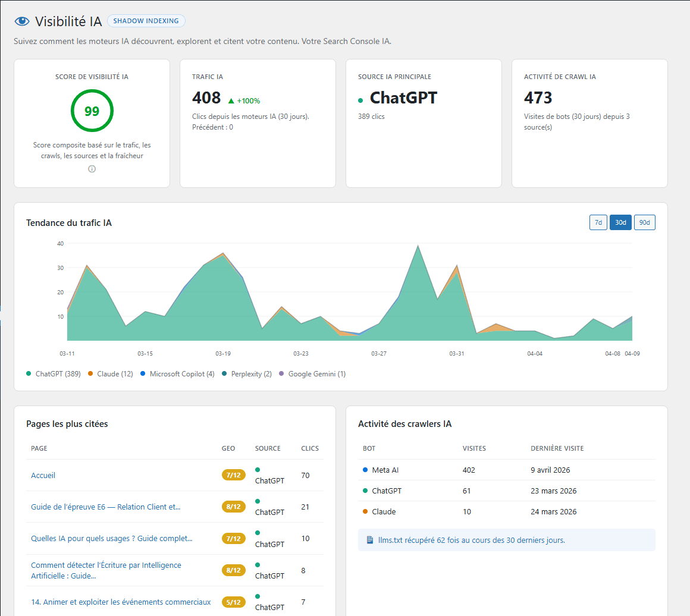Image resolution: width=690 pixels, height=616 pixels.
Task: Open the info icon under visibility score
Action: point(92,169)
